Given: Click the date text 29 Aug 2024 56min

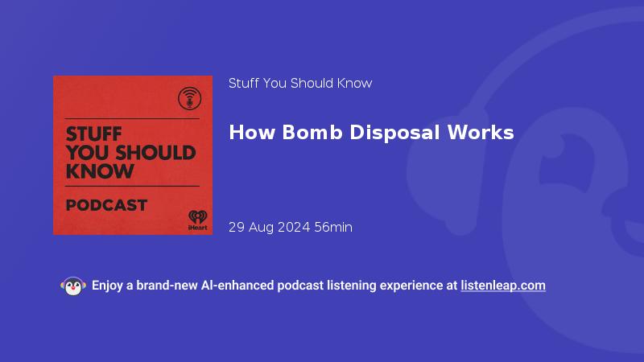Looking at the screenshot, I should (x=291, y=227).
